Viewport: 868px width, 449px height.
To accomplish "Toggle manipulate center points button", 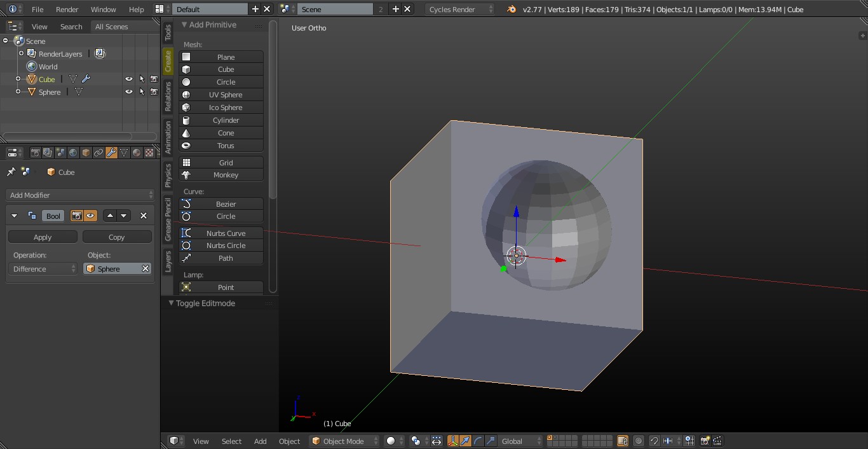I will (437, 441).
